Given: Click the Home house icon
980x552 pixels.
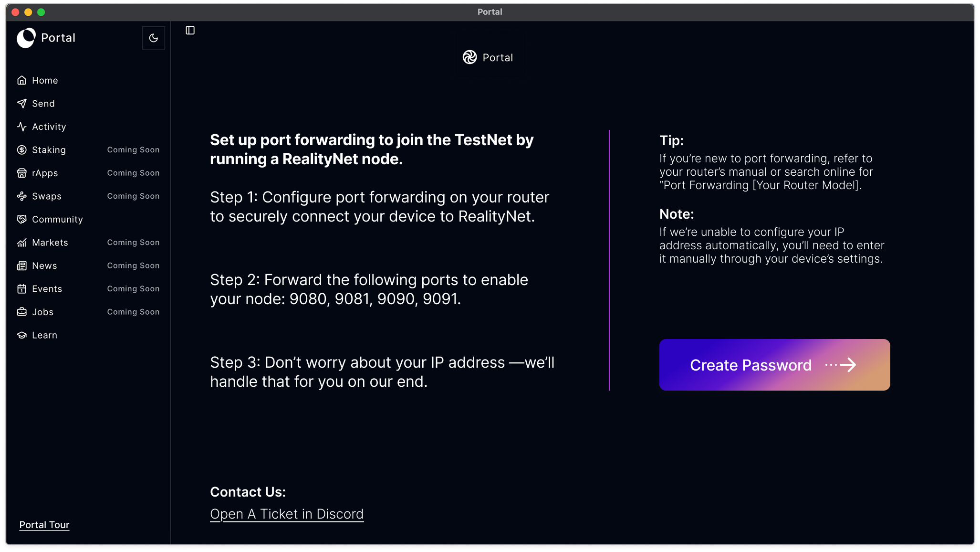Looking at the screenshot, I should click(x=22, y=80).
